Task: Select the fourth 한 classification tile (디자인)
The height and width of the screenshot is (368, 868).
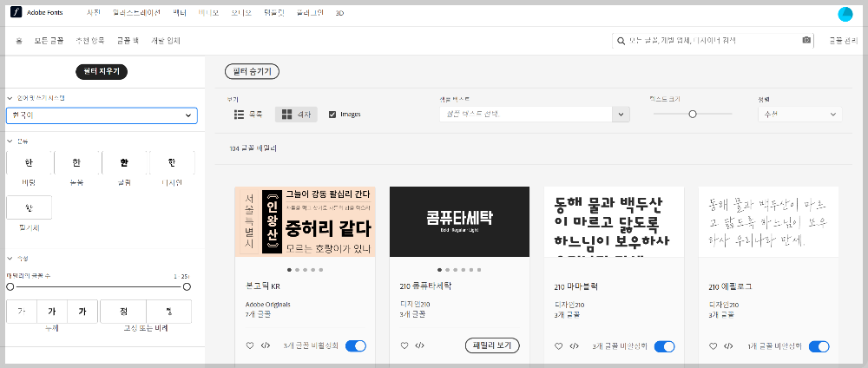Action: (x=172, y=162)
